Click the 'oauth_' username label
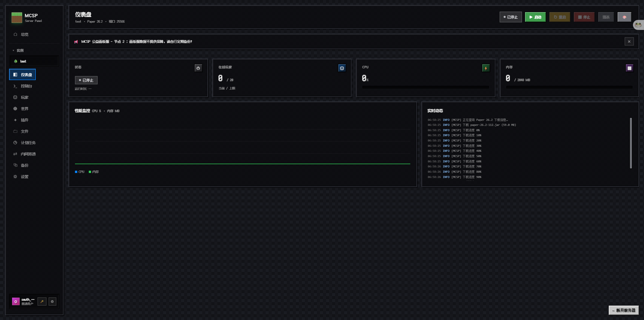Viewport: 644px width, 320px height. point(28,299)
